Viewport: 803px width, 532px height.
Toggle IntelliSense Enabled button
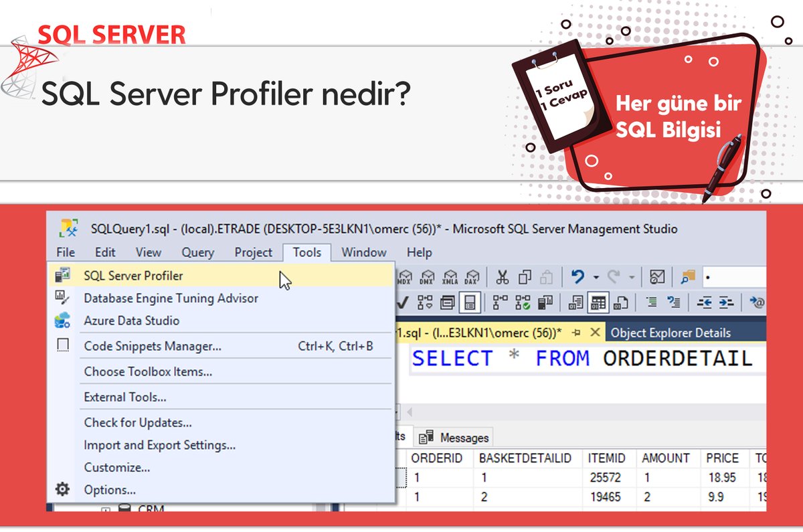[470, 303]
